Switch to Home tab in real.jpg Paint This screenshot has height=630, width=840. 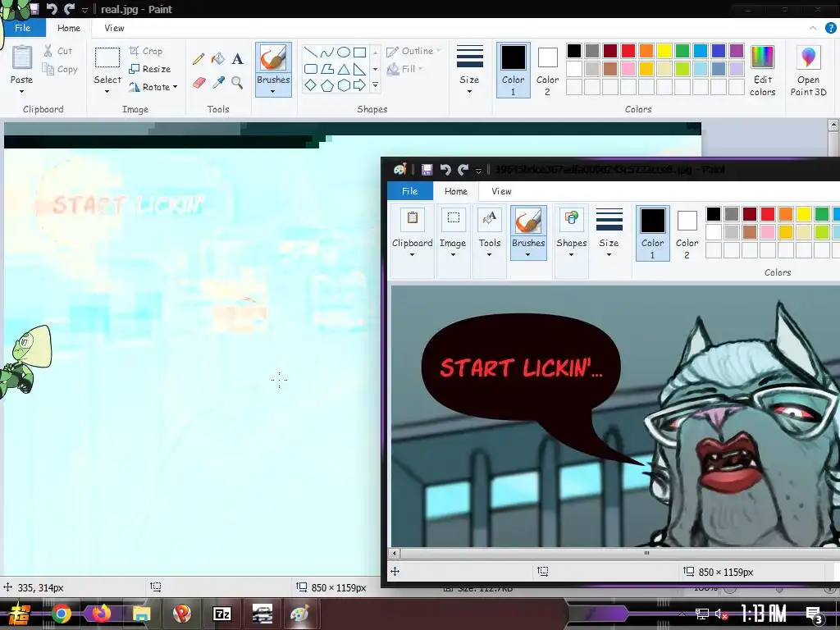pyautogui.click(x=69, y=28)
